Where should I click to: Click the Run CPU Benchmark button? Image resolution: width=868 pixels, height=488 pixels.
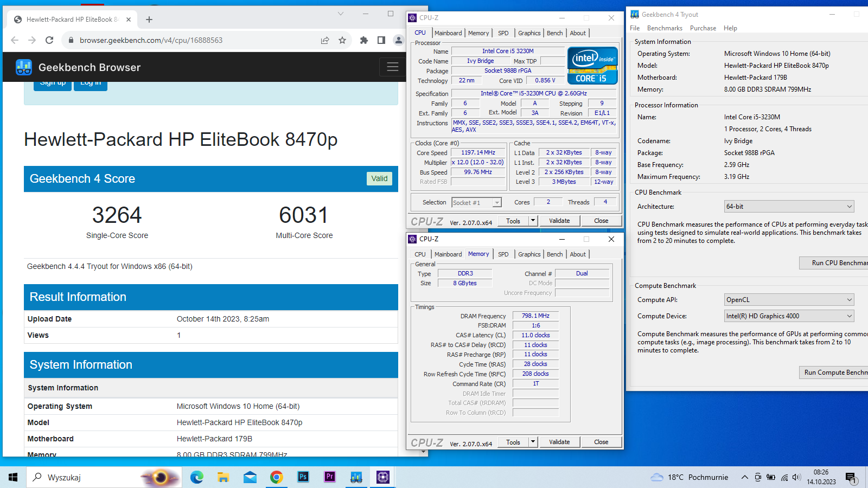(x=834, y=263)
